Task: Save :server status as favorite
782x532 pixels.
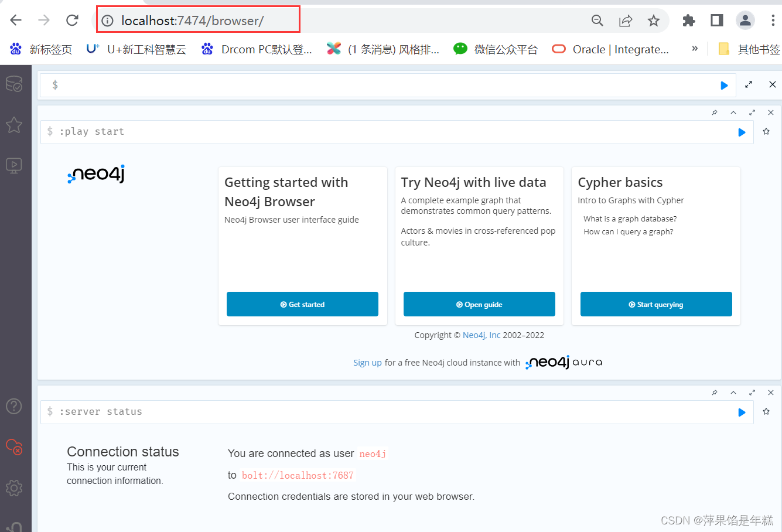Action: [x=766, y=412]
